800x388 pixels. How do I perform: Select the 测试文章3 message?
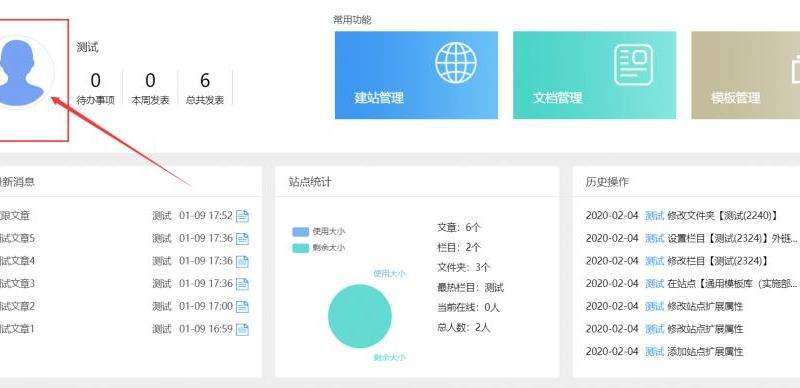pos(17,283)
